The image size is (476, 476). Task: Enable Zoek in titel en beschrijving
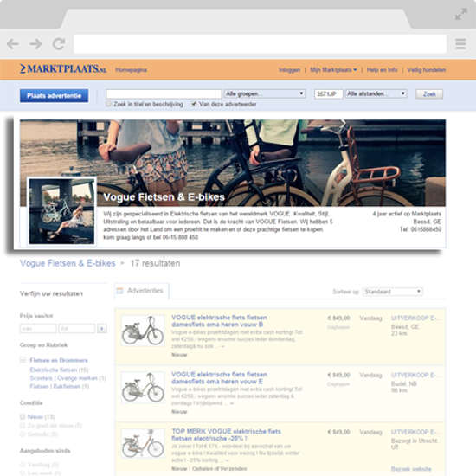pos(109,104)
